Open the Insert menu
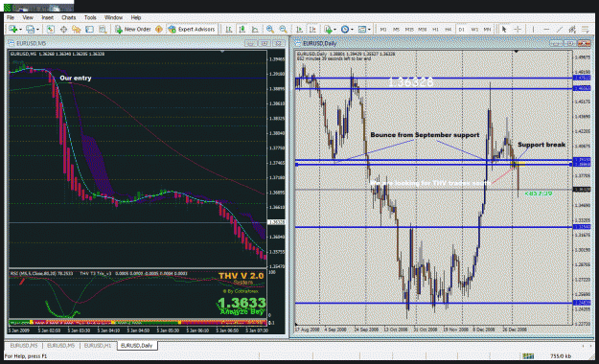This screenshot has width=599, height=364. pyautogui.click(x=47, y=17)
